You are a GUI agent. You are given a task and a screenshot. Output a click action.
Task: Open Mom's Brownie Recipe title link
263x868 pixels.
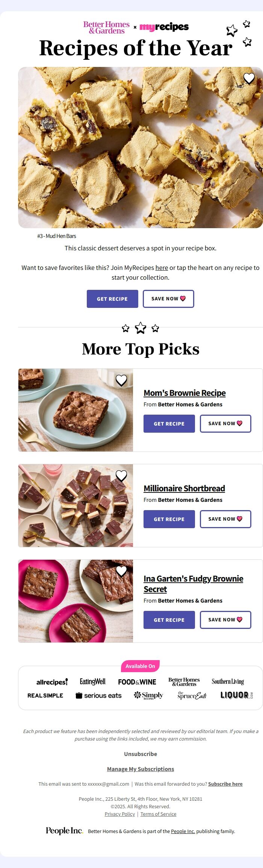point(184,393)
